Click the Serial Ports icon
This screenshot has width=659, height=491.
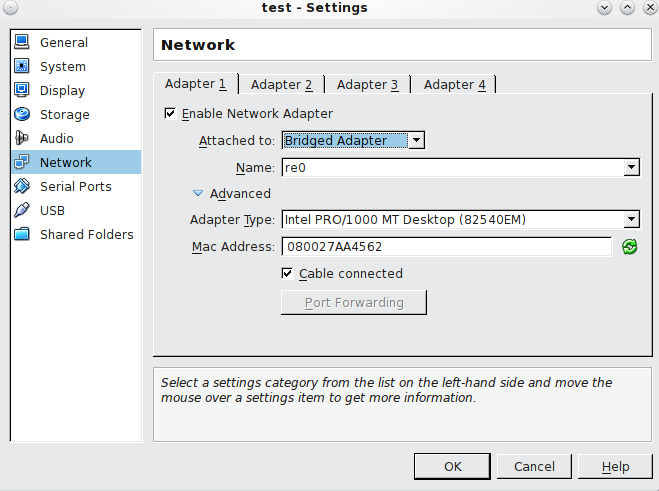22,186
